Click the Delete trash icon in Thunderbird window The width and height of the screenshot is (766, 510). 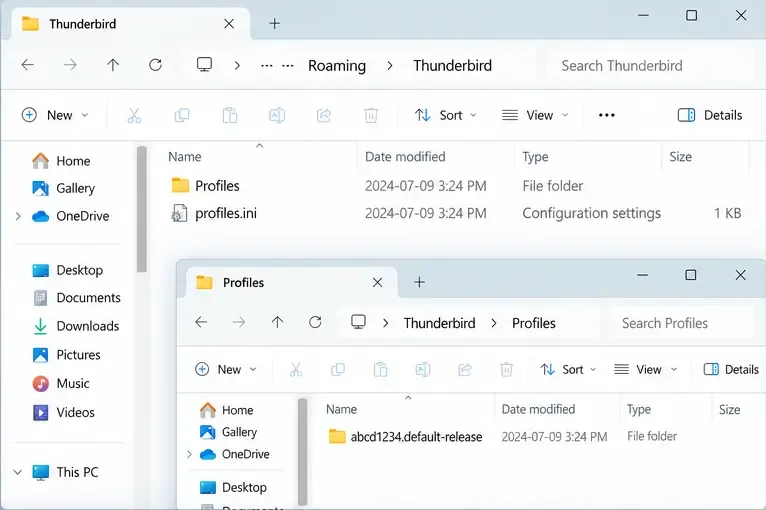(371, 115)
